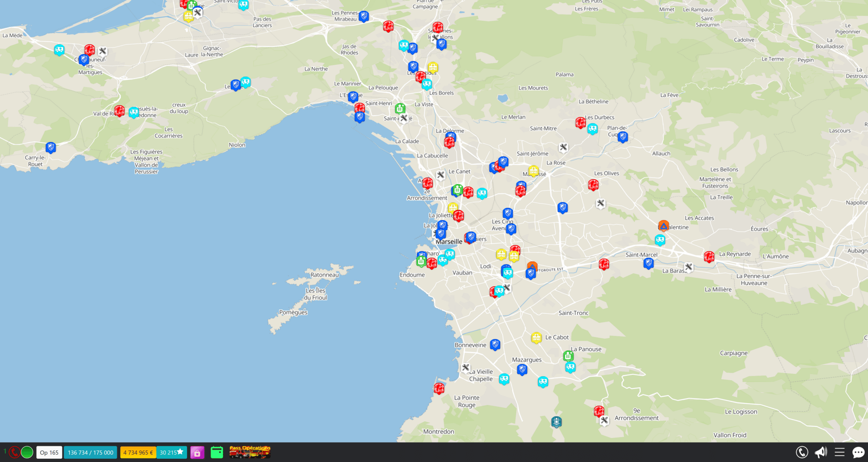Open the green calendar icon
The width and height of the screenshot is (868, 462).
point(217,453)
